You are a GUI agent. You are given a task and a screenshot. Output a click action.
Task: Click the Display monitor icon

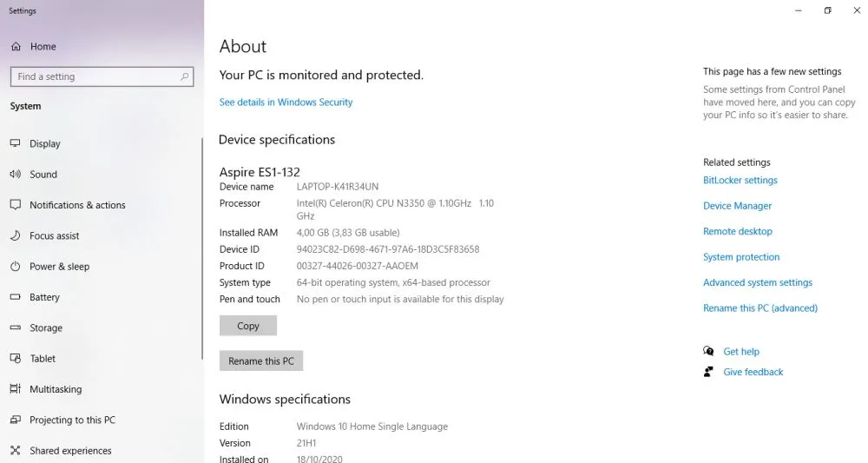click(15, 143)
